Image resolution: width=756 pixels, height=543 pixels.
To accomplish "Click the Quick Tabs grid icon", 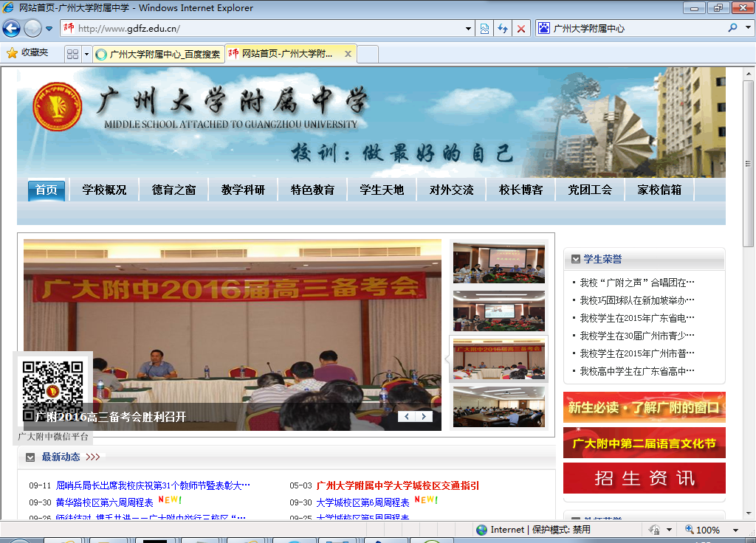I will click(72, 54).
